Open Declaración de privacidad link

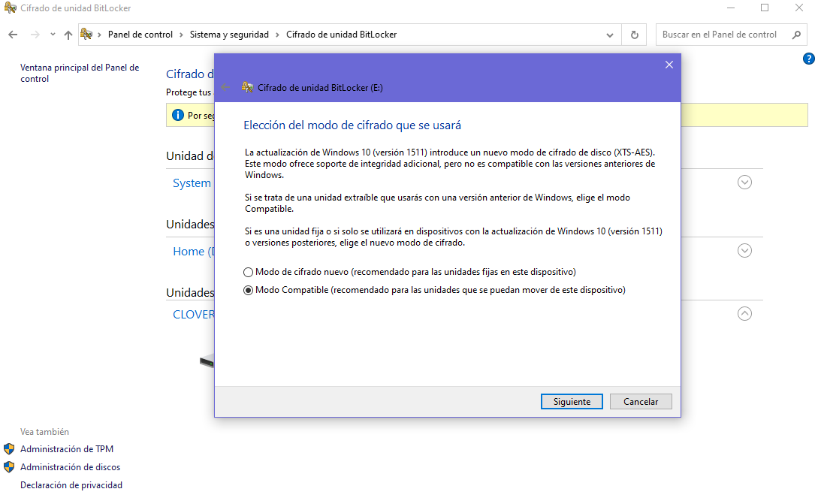71,485
